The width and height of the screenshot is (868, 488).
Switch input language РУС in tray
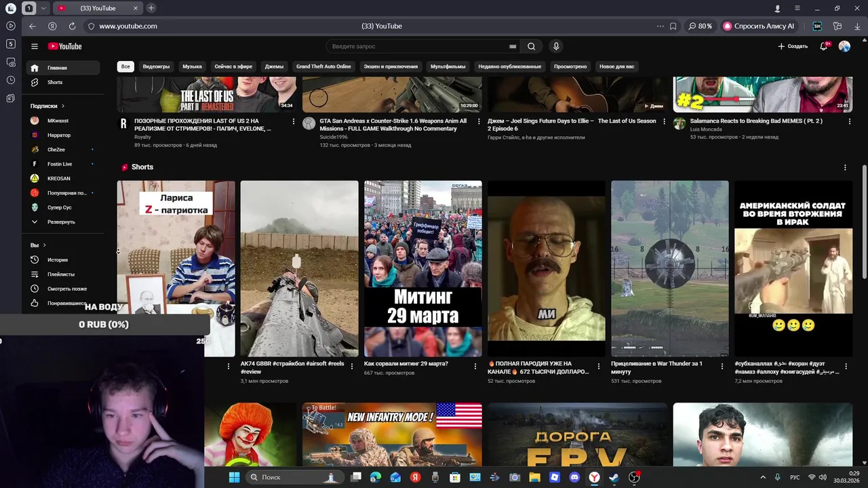(x=795, y=477)
